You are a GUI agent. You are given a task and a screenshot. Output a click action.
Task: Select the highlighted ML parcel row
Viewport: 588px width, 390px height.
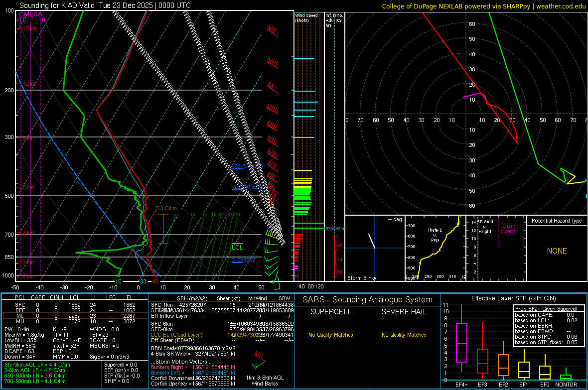74,316
